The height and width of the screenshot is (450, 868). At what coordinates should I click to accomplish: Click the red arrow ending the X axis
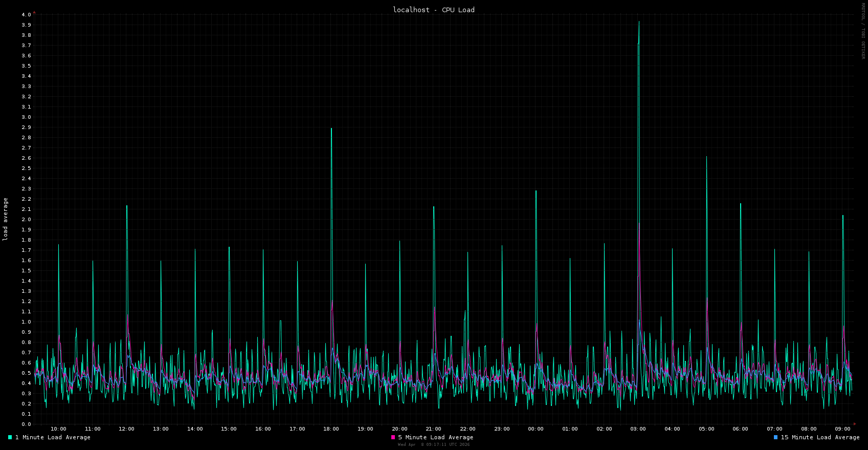855,424
